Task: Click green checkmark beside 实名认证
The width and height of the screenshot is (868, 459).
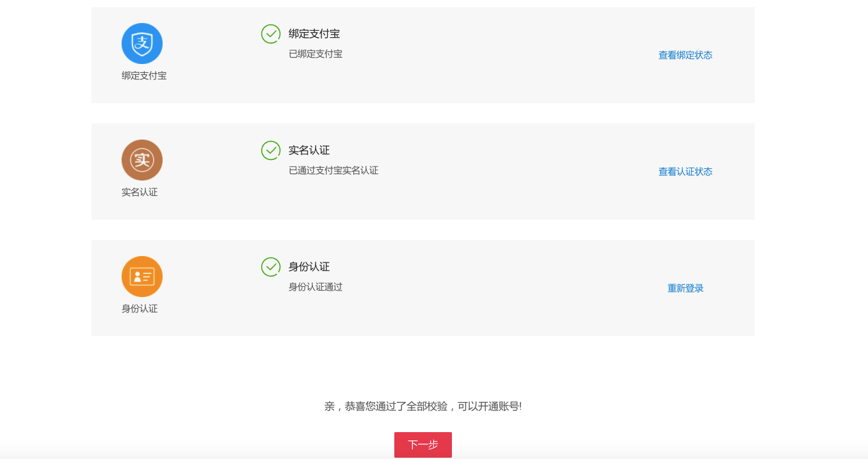Action: [271, 150]
